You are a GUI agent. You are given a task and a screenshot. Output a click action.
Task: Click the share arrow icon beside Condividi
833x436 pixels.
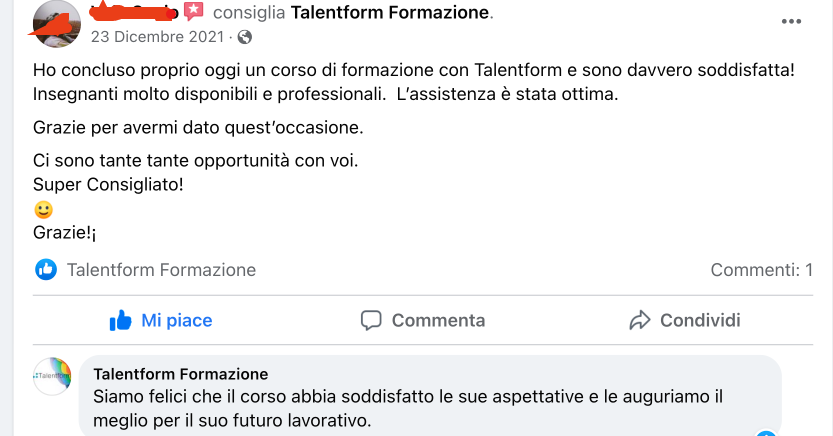point(640,320)
